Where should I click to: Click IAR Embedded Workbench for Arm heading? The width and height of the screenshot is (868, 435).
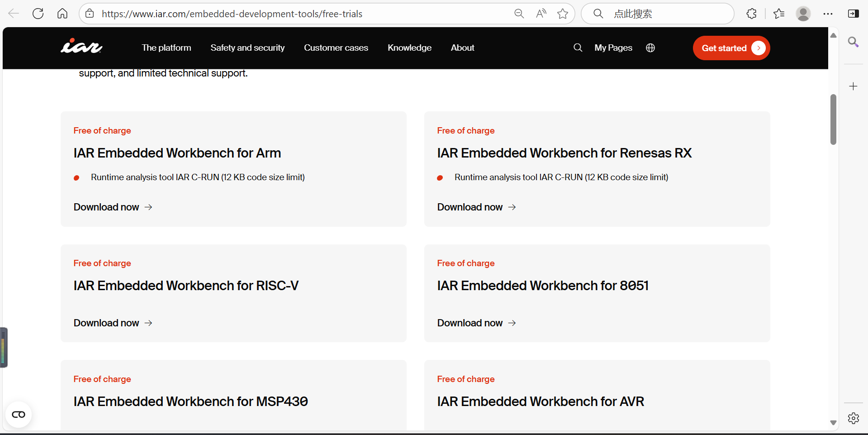pyautogui.click(x=177, y=153)
